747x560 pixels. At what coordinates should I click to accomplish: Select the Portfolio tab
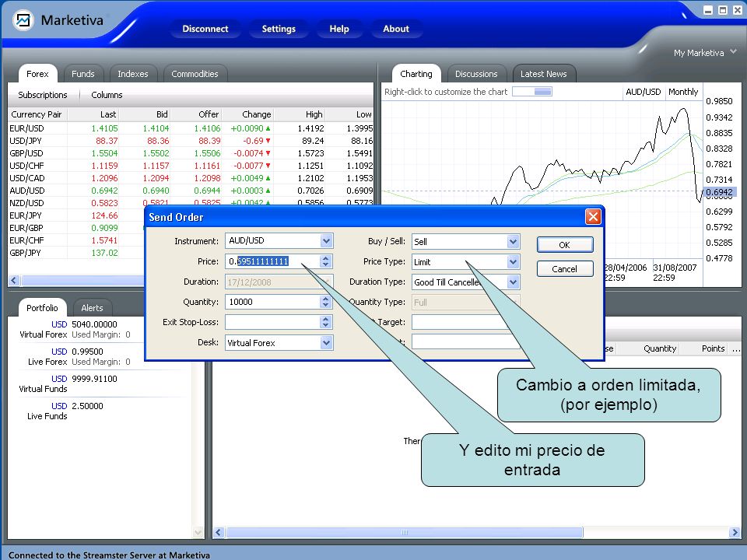click(x=42, y=308)
